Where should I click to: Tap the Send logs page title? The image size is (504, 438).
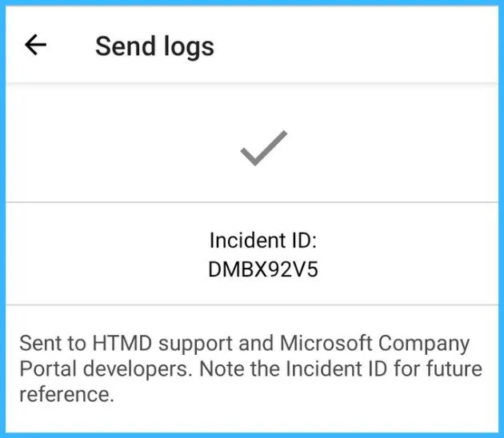click(154, 47)
